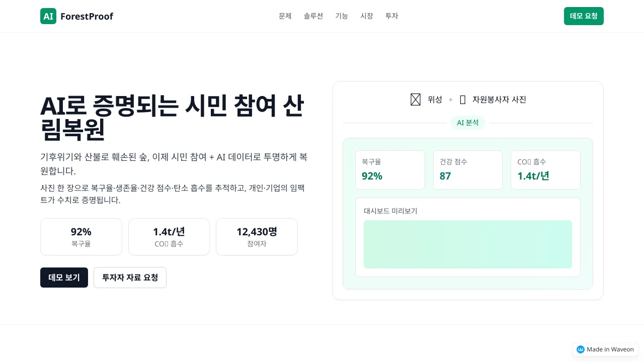644x362 pixels.
Task: Click the dark 데모 보기 button
Action: coord(64,278)
